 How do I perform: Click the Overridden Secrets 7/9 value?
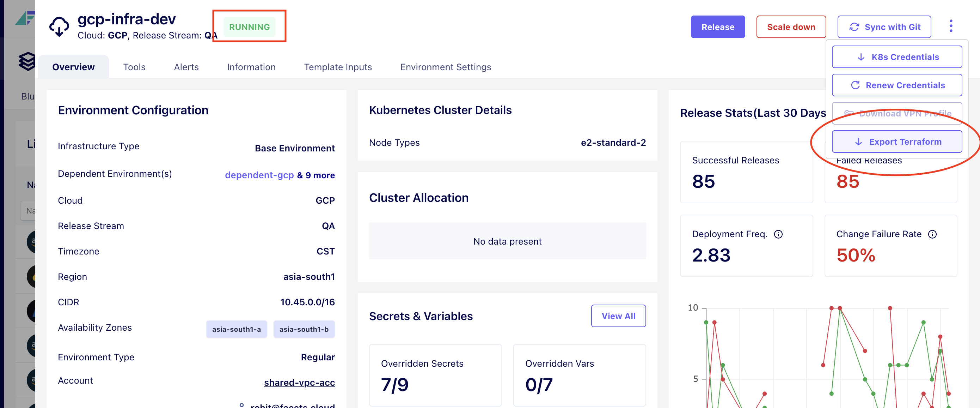click(x=394, y=384)
